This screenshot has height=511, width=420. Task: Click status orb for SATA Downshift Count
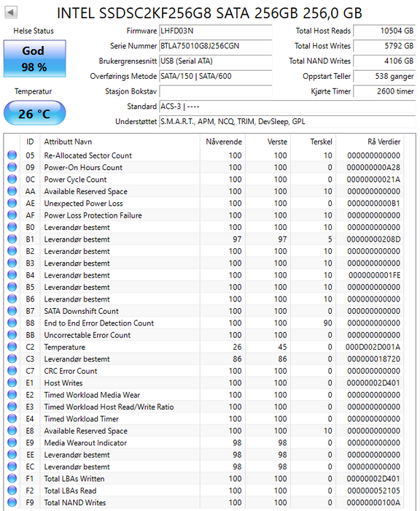pyautogui.click(x=12, y=311)
